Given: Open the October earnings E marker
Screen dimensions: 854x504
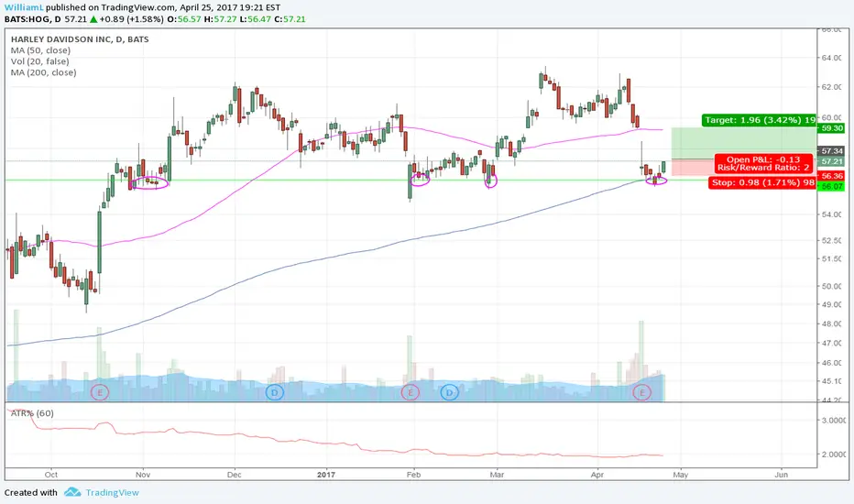Looking at the screenshot, I should click(100, 392).
